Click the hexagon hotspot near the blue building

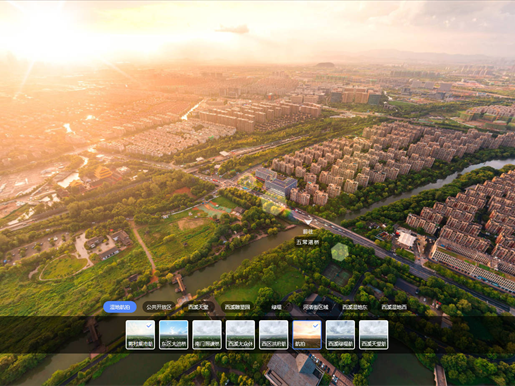(x=247, y=182)
